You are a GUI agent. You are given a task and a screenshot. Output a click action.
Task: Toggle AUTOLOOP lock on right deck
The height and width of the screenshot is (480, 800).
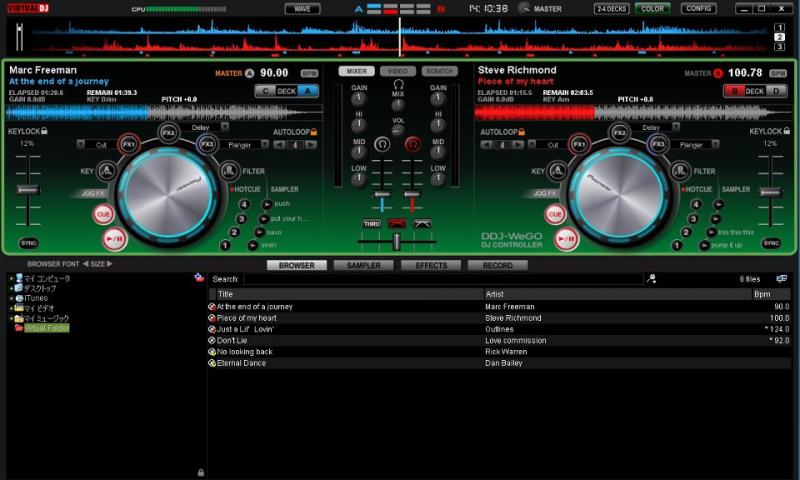pyautogui.click(x=522, y=132)
